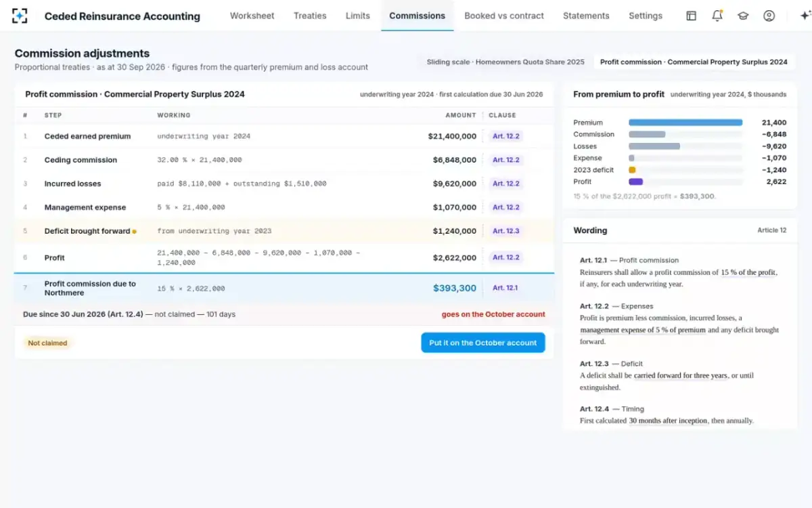Open the user profile icon
Viewport: 812px width, 508px height.
(x=769, y=16)
